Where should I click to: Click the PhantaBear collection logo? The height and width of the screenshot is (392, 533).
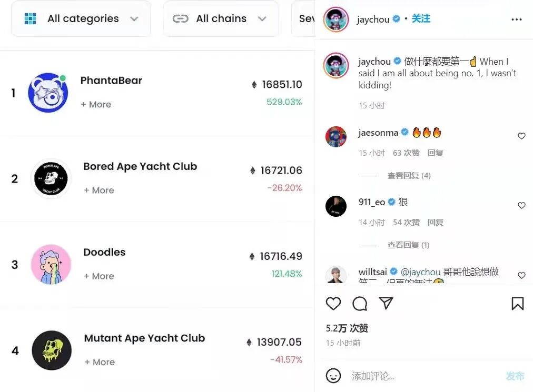(x=48, y=93)
